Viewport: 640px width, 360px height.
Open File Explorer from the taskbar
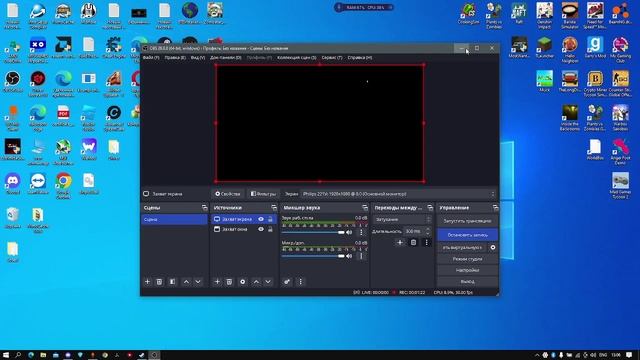coord(43,355)
